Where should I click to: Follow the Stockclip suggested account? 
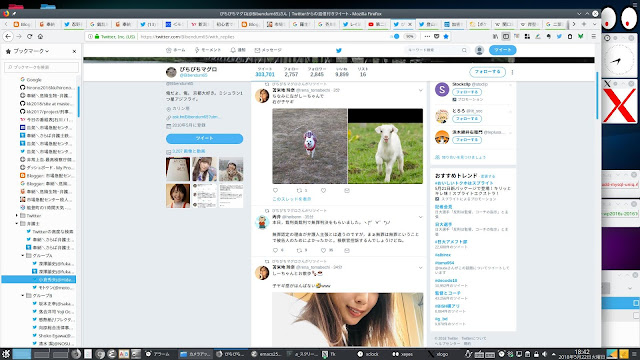[467, 92]
